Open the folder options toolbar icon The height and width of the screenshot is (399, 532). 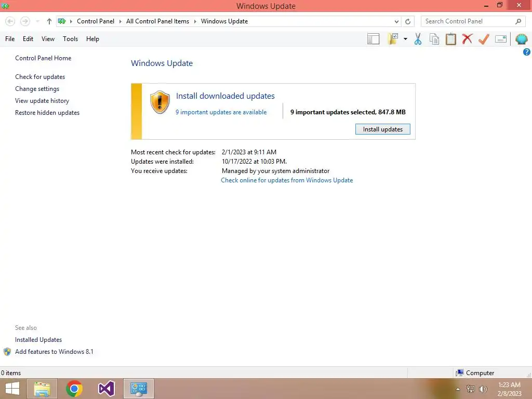tap(393, 39)
